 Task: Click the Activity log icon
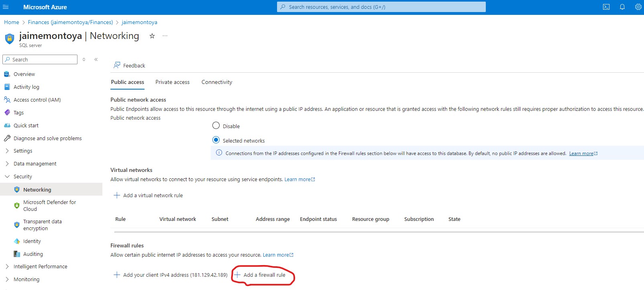7,87
